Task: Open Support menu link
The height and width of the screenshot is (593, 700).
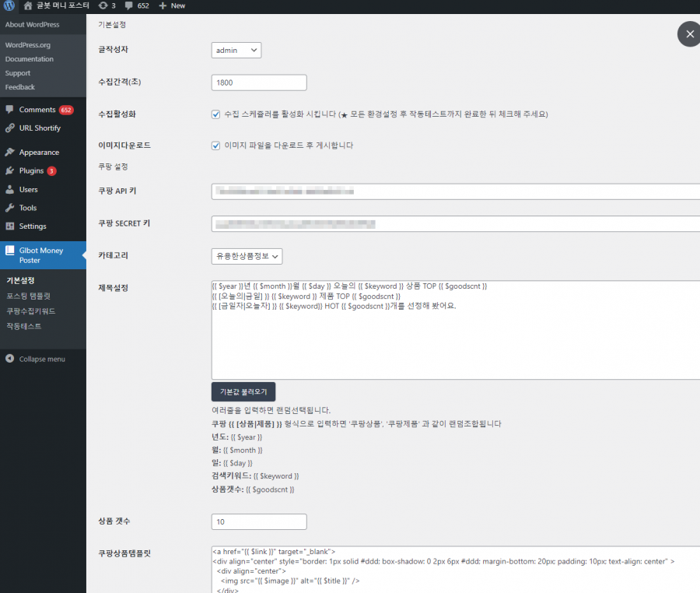Action: (x=18, y=73)
